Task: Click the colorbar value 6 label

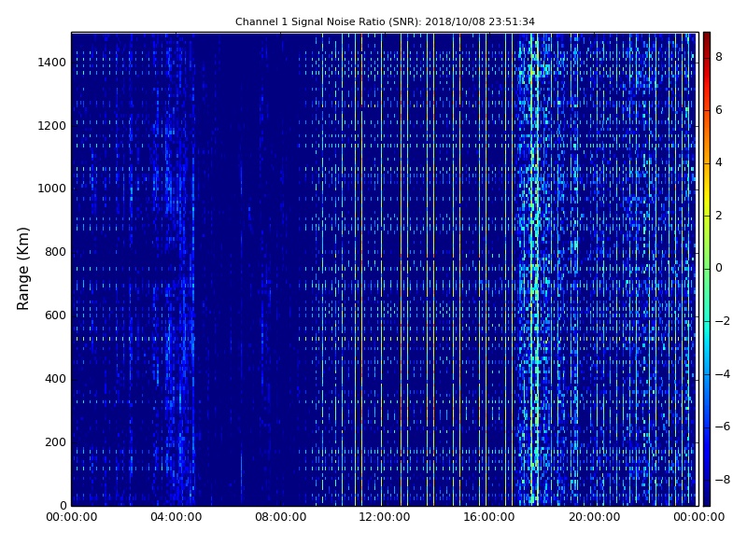Action: pos(719,110)
